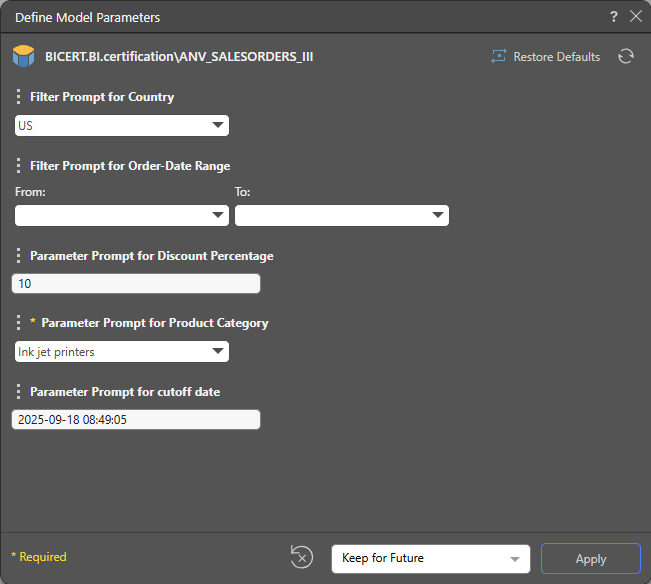Click drag handle dots for Product Category prompt
The width and height of the screenshot is (651, 584).
coord(19,323)
